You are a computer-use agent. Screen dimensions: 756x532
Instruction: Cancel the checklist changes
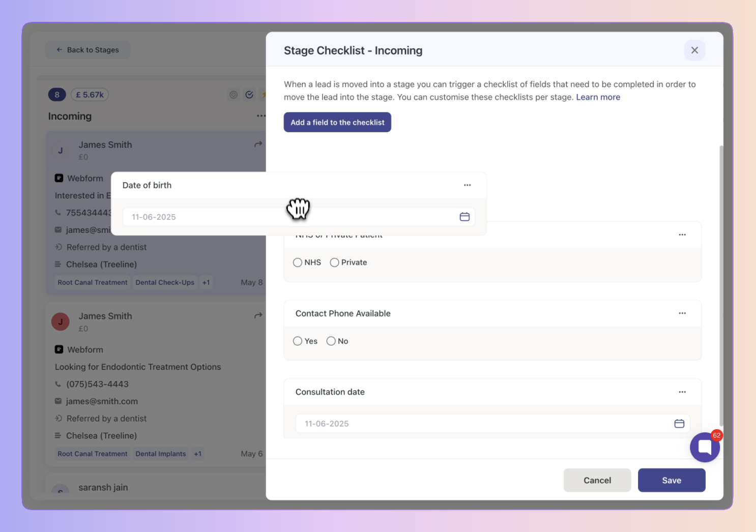[597, 480]
